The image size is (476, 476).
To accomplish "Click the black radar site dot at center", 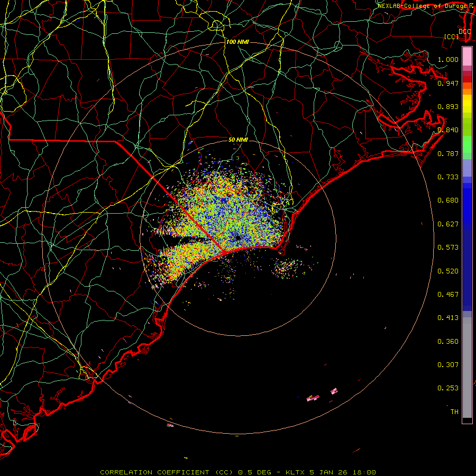I will click(x=238, y=237).
